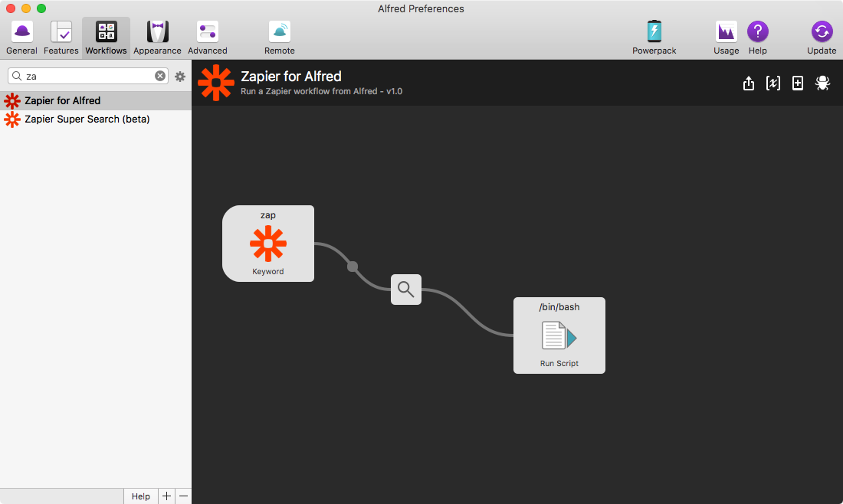The image size is (843, 504).
Task: Check for updates via the Update icon
Action: [x=821, y=32]
